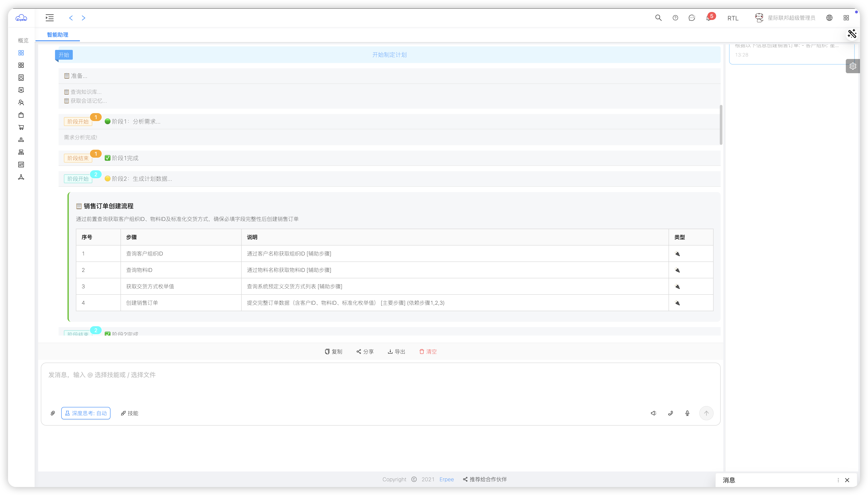Select the 智能助理 tab
The height and width of the screenshot is (495, 868).
(57, 35)
